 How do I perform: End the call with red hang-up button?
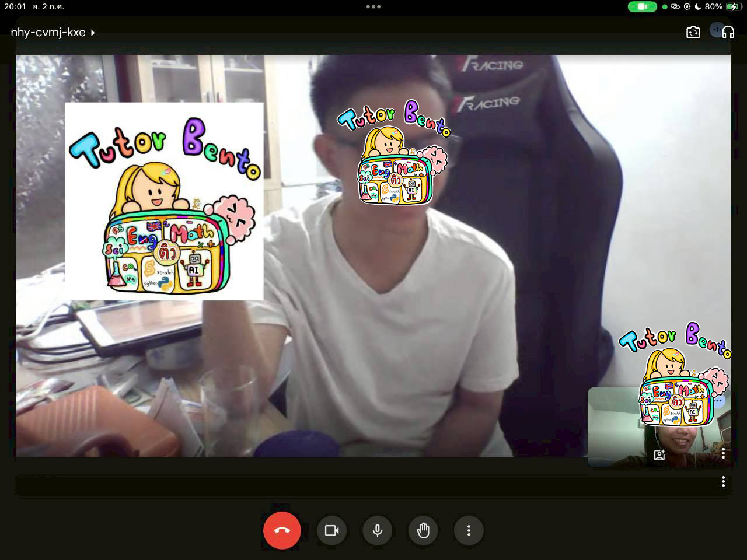[x=282, y=530]
